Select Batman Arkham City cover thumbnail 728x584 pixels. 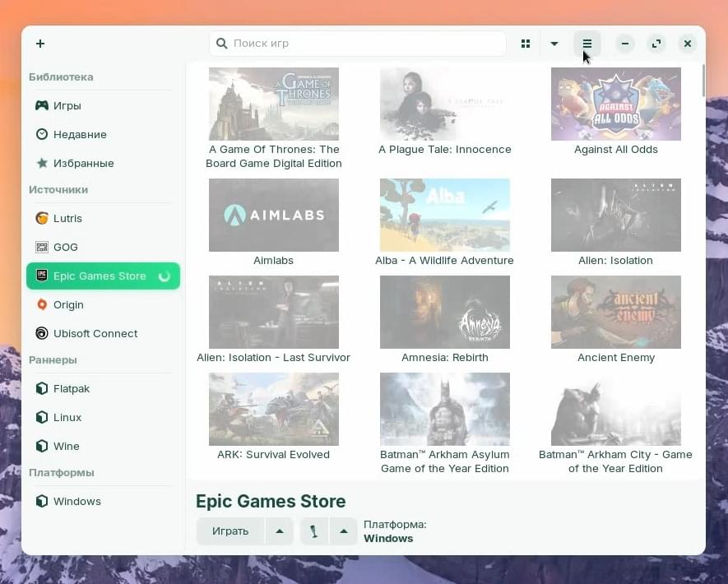(x=616, y=409)
